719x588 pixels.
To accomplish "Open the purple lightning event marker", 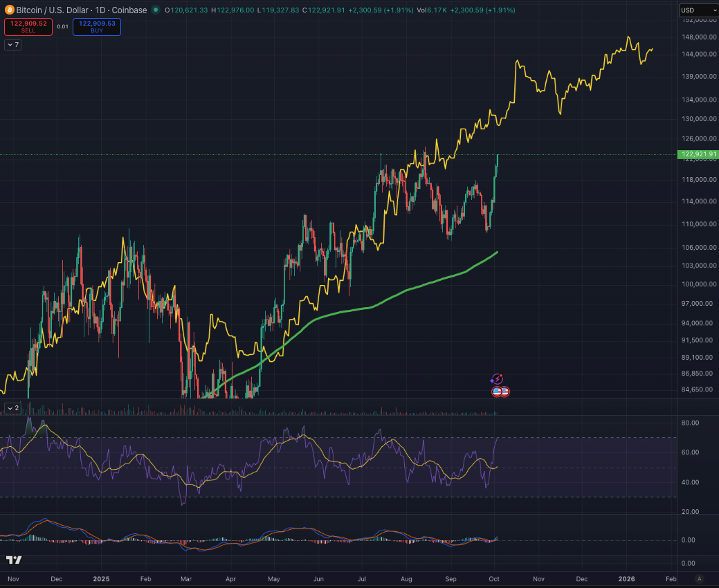I will pos(497,380).
